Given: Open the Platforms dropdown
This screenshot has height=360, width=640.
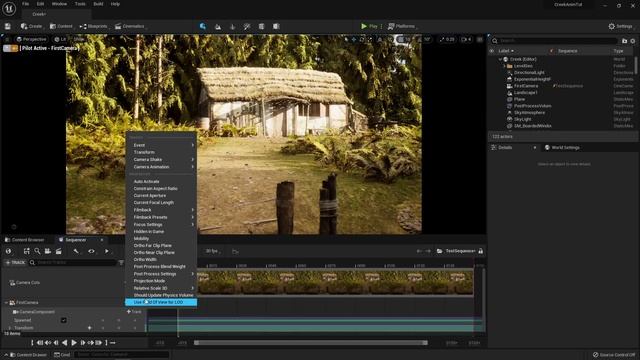Looking at the screenshot, I should click(402, 26).
